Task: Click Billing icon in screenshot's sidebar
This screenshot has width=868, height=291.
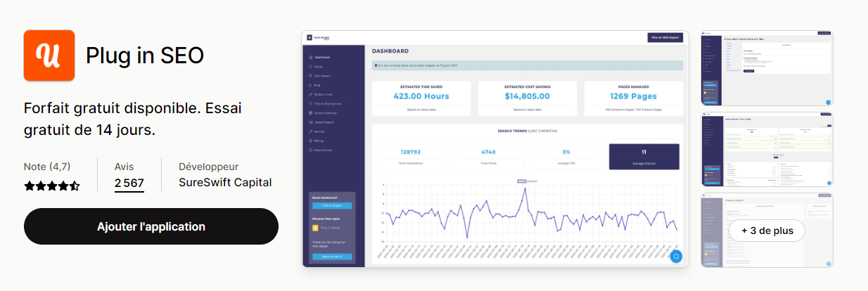Action: point(310,141)
